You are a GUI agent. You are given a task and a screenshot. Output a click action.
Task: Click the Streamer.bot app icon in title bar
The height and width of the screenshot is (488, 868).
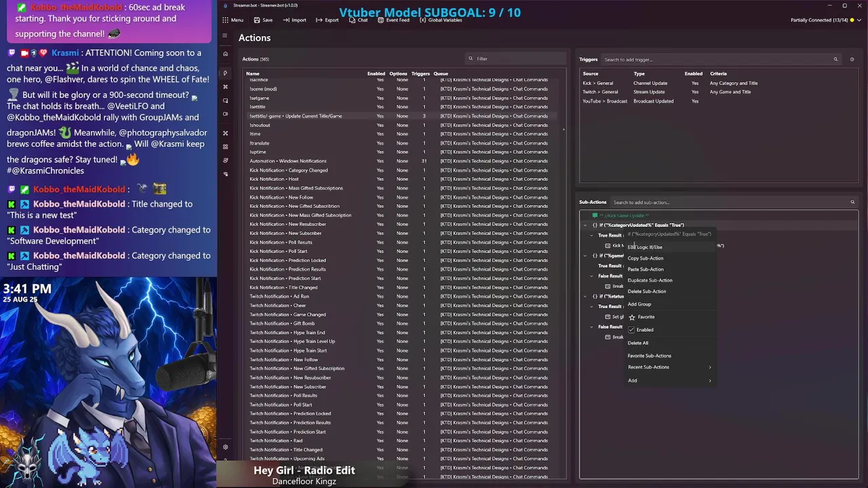(x=226, y=5)
